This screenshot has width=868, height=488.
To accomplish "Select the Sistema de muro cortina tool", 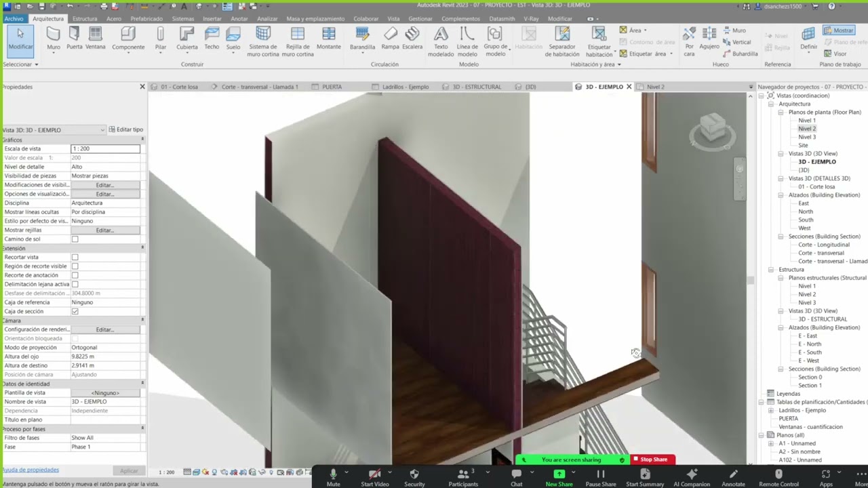I will pos(263,41).
